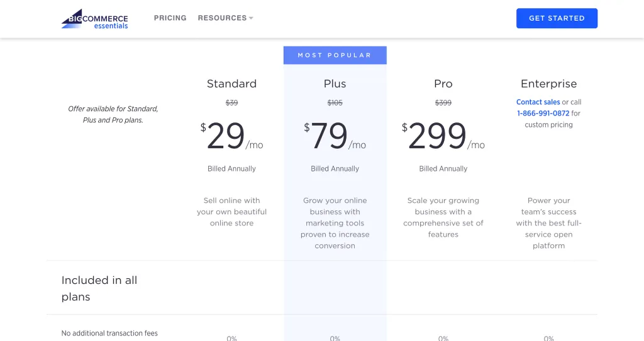This screenshot has height=341, width=644.
Task: Click the 'Offer available for Standard' note
Action: [113, 114]
